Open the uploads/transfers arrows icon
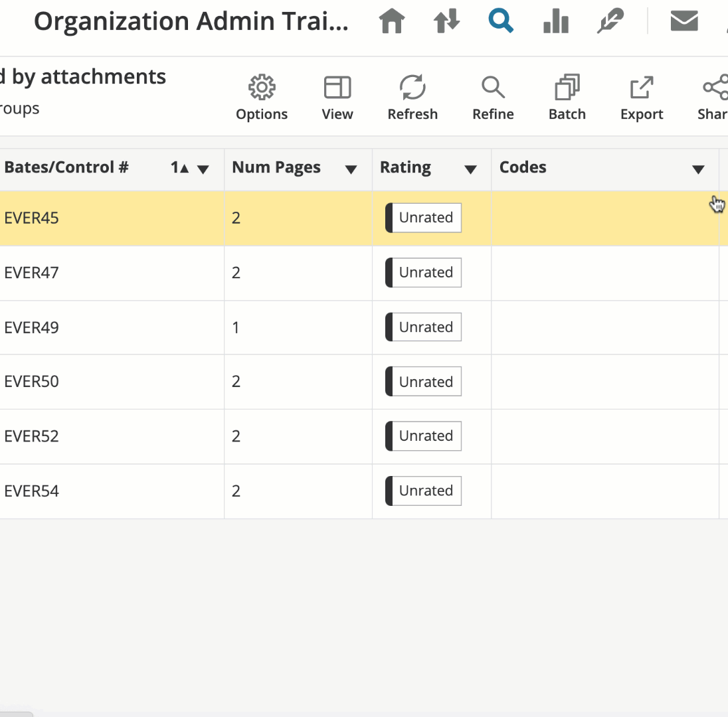 (x=446, y=21)
